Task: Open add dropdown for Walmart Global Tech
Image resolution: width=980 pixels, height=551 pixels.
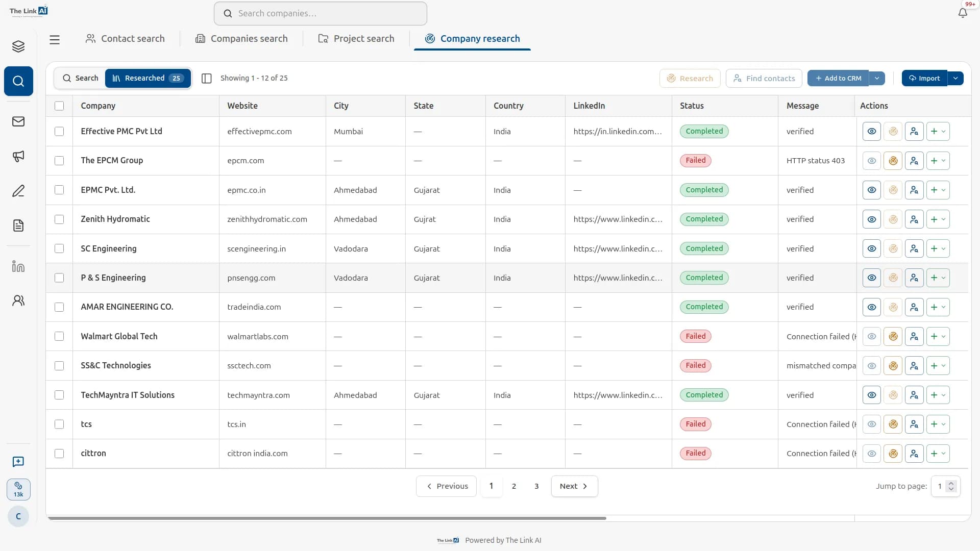Action: [x=938, y=337]
